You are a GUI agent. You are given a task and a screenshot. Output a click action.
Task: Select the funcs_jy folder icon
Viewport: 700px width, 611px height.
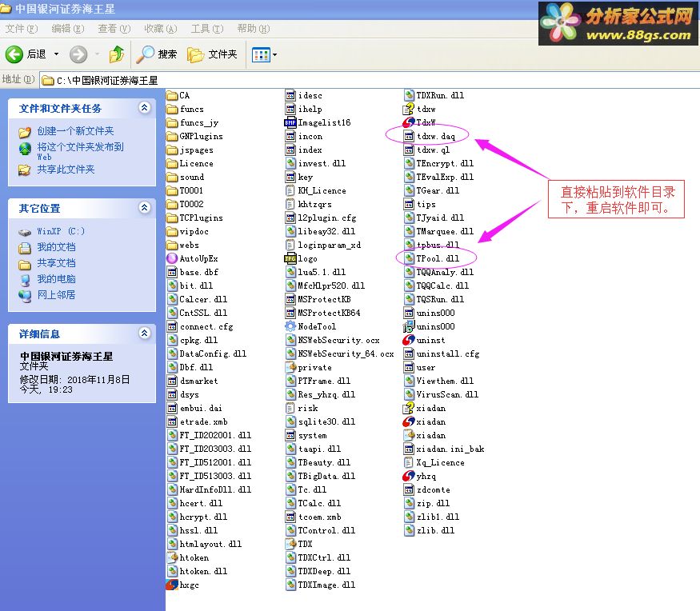click(x=172, y=122)
